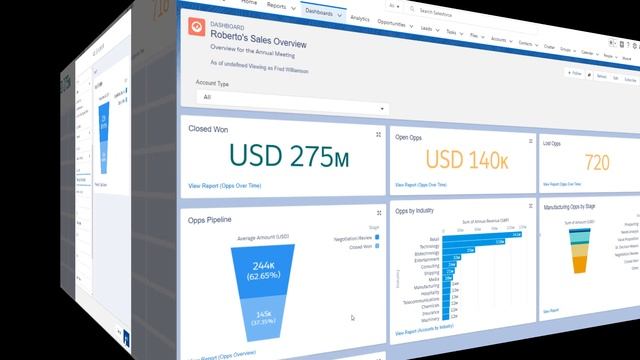This screenshot has height=360, width=640.
Task: Open the Dashboards tab
Action: tap(319, 12)
